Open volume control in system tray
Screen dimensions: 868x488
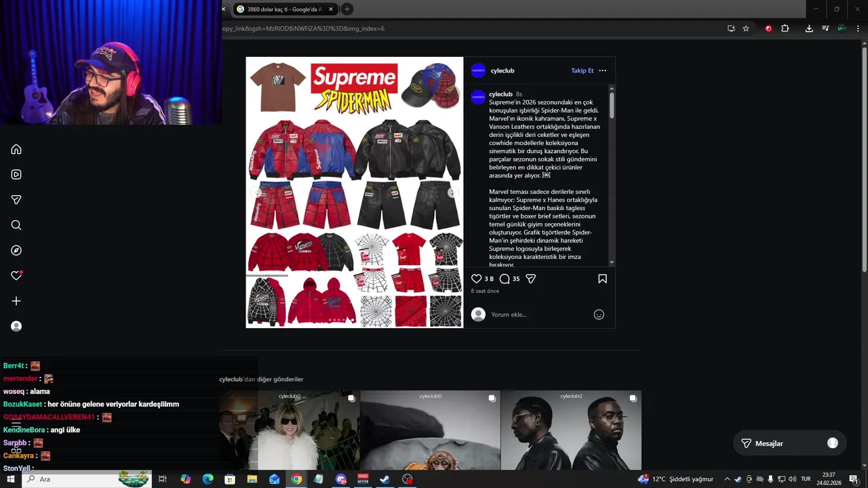coord(792,479)
